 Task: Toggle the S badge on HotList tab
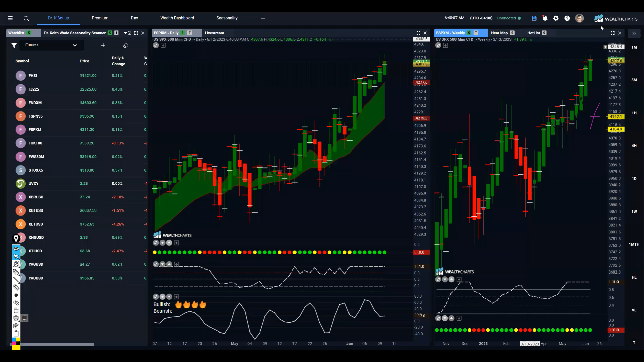[x=544, y=33]
